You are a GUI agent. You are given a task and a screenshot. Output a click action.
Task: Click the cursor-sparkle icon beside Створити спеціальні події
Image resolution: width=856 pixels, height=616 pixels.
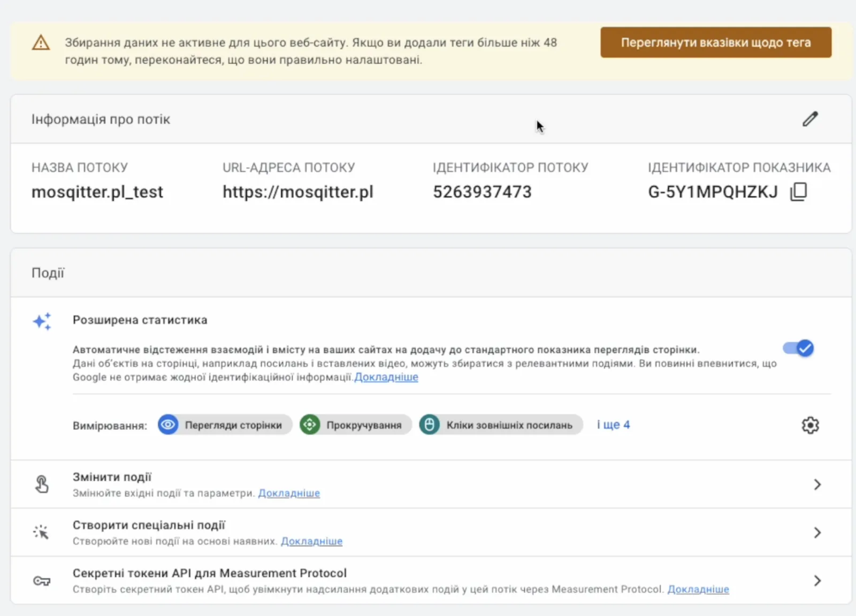[x=41, y=532]
